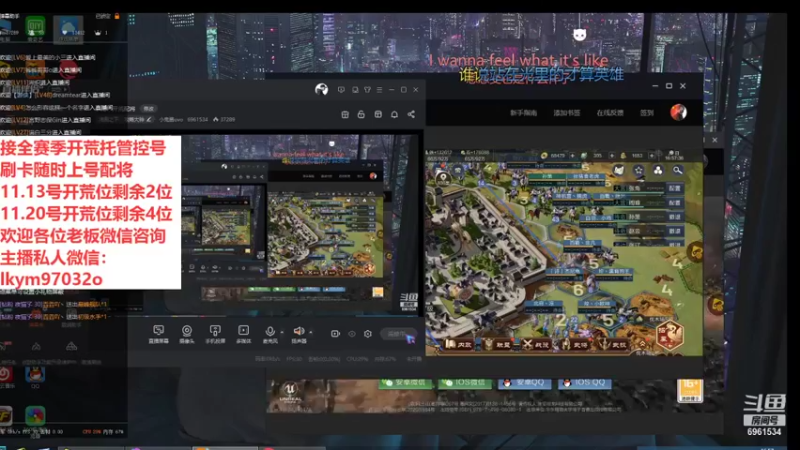The image size is (800, 450).
Task: Open the QQ penguin desktop icon
Action: (x=35, y=377)
